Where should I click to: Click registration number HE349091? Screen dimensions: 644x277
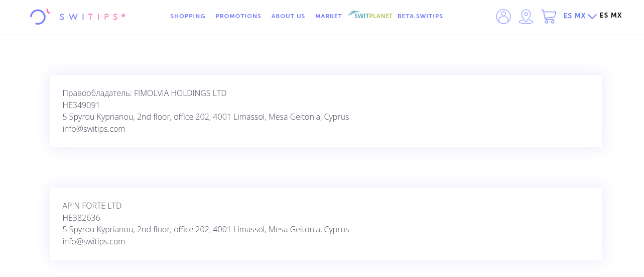[x=81, y=105]
